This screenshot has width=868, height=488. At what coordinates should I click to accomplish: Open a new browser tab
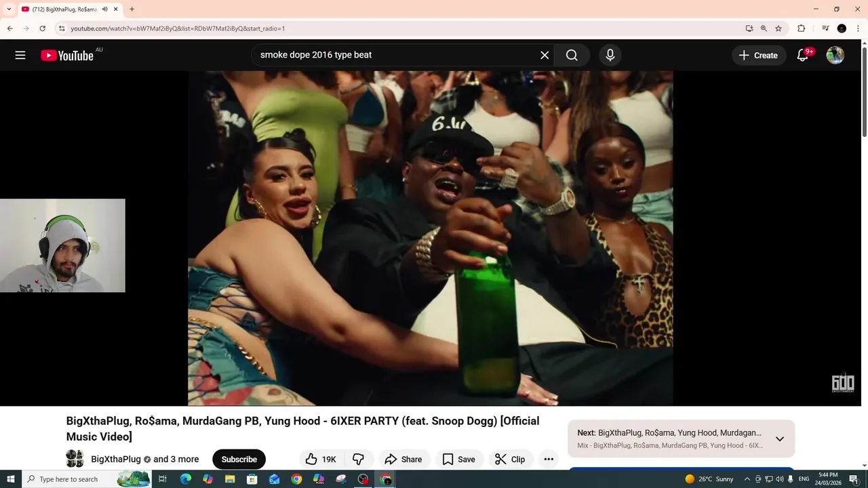[132, 9]
